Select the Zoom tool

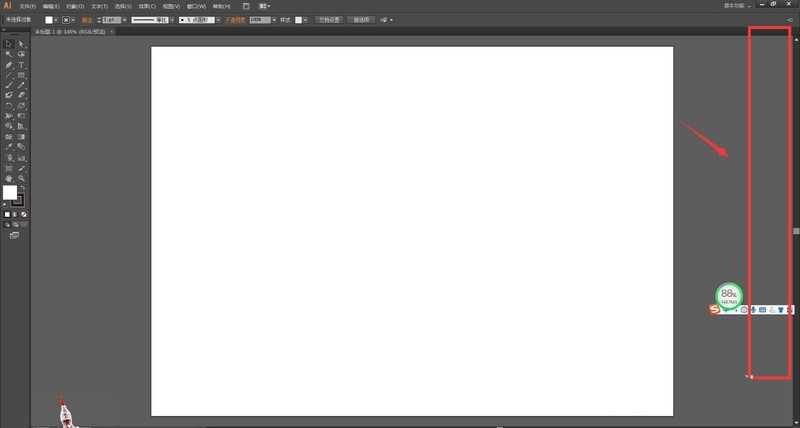tap(21, 178)
